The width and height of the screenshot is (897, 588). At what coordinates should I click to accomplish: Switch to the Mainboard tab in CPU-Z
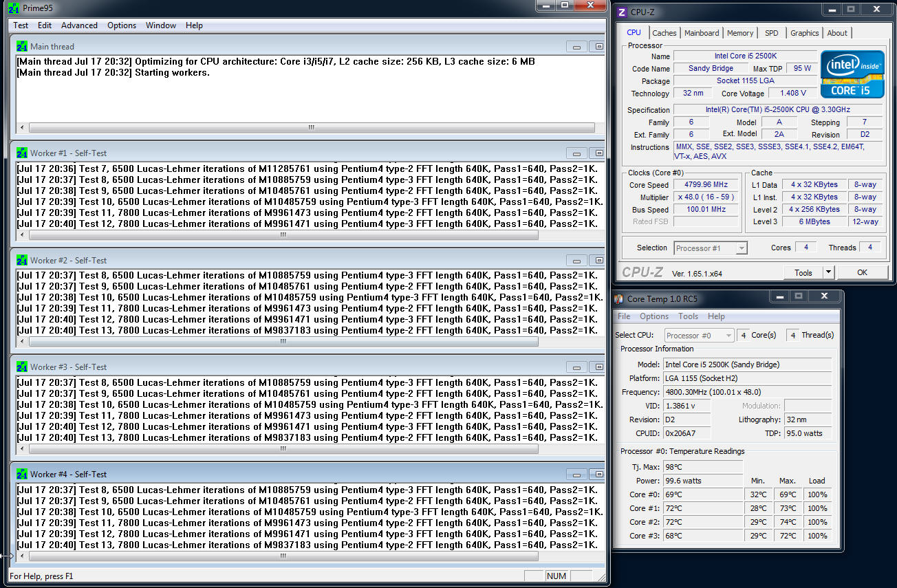tap(702, 33)
